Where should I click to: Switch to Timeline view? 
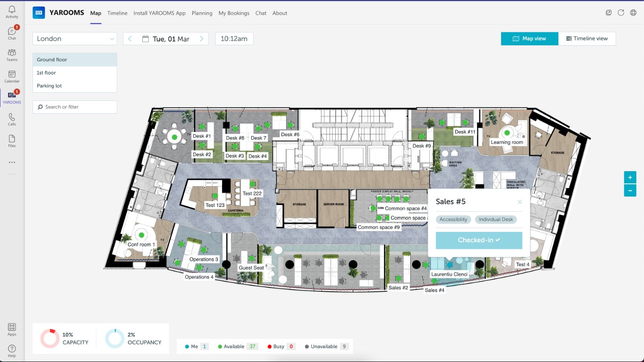pos(587,39)
